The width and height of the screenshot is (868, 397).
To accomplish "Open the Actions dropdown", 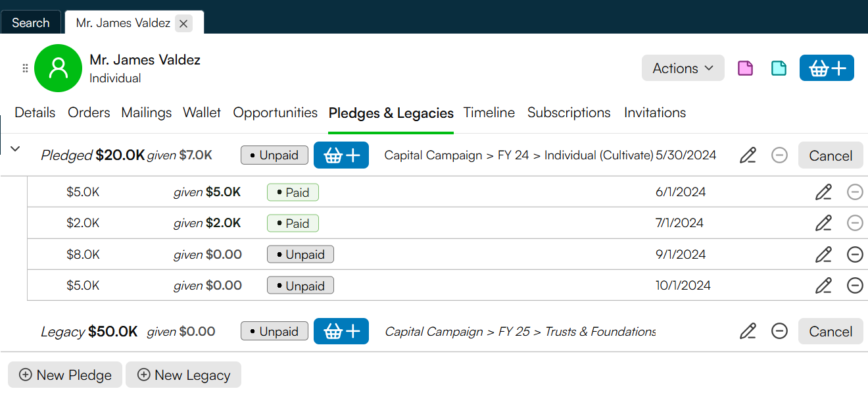I will [683, 68].
